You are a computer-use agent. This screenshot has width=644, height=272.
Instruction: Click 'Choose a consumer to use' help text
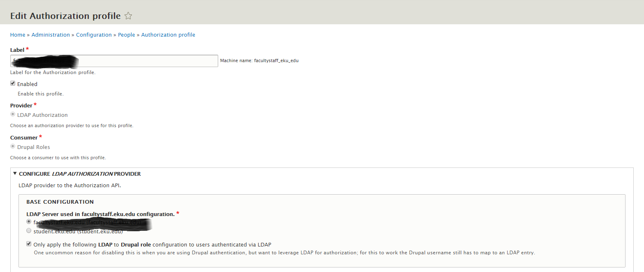coord(58,158)
